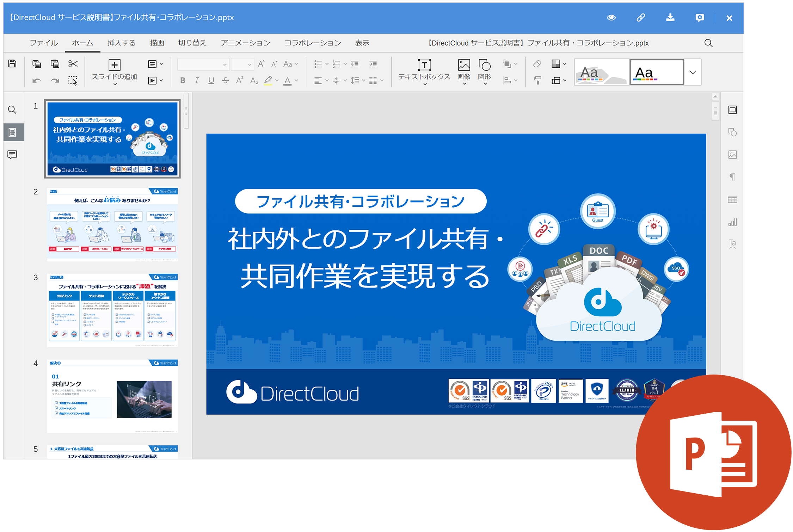
Task: Open the comment bubble icon in title bar
Action: pyautogui.click(x=700, y=18)
